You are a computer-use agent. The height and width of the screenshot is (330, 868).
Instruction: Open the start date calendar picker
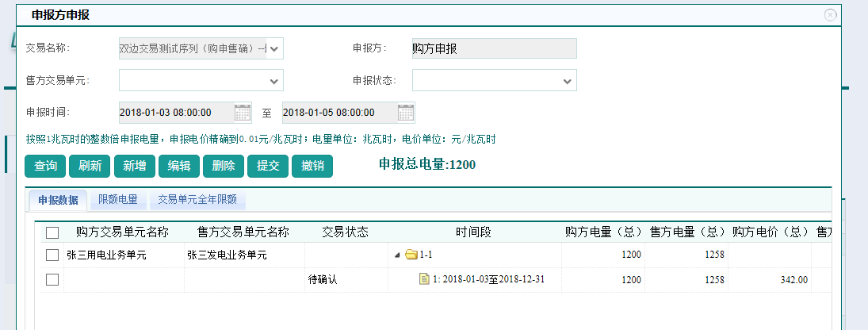(243, 113)
